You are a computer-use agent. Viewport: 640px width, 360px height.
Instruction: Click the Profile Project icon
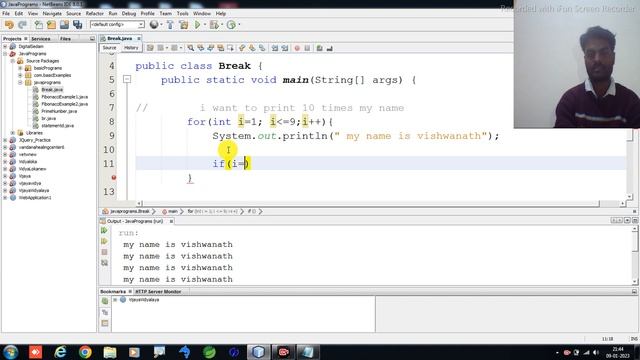pyautogui.click(x=231, y=24)
